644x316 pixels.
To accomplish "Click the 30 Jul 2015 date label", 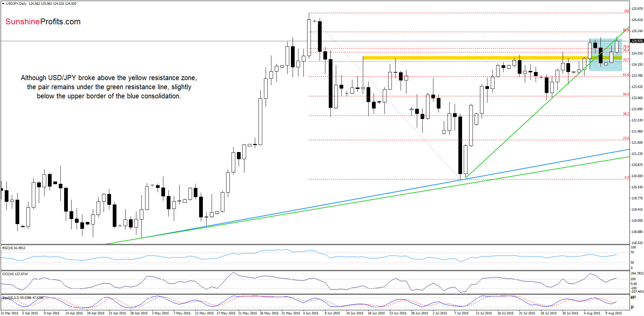I will [570, 313].
